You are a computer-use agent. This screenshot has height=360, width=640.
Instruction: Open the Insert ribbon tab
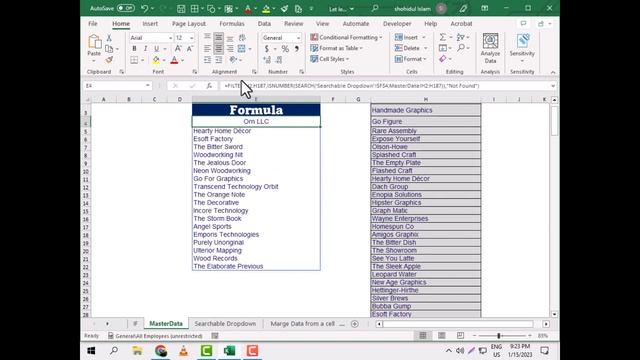point(150,24)
